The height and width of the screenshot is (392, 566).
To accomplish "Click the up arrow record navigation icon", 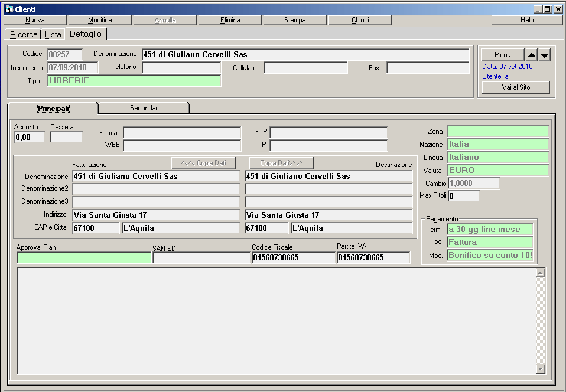I will click(x=532, y=55).
